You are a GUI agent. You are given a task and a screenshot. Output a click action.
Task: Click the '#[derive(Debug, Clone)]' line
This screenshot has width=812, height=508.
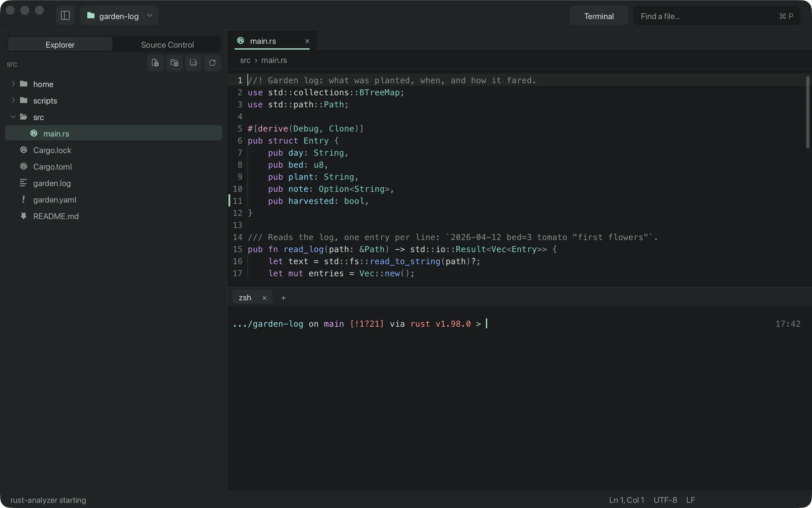pyautogui.click(x=306, y=128)
